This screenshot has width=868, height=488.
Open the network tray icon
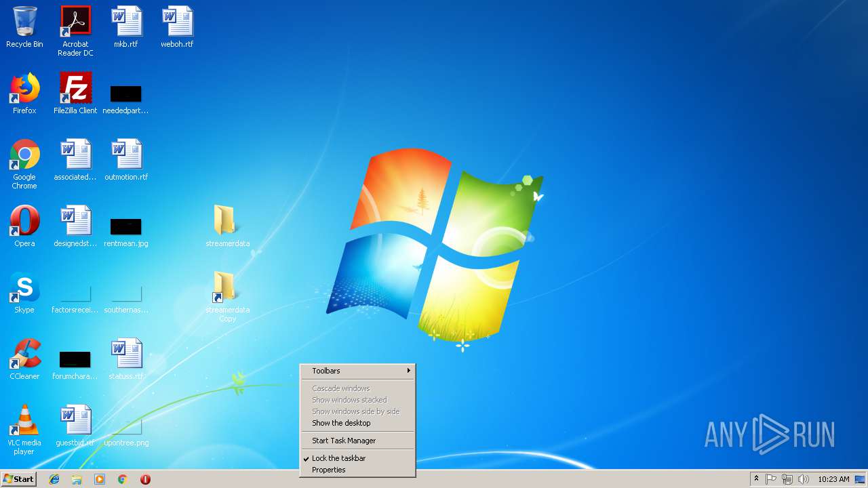[787, 479]
